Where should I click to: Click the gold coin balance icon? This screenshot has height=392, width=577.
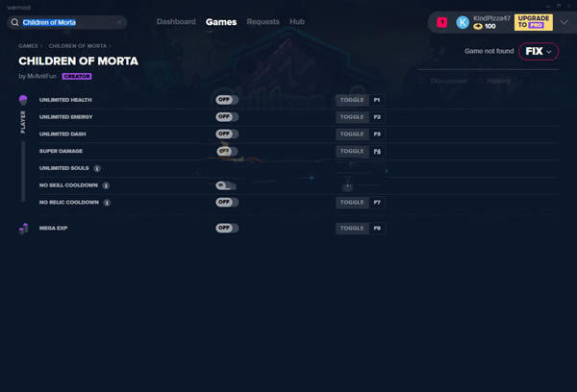tap(478, 27)
